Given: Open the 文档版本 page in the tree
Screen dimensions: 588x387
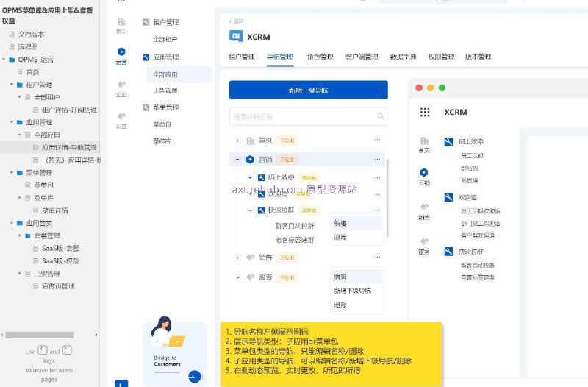Looking at the screenshot, I should pyautogui.click(x=31, y=34).
